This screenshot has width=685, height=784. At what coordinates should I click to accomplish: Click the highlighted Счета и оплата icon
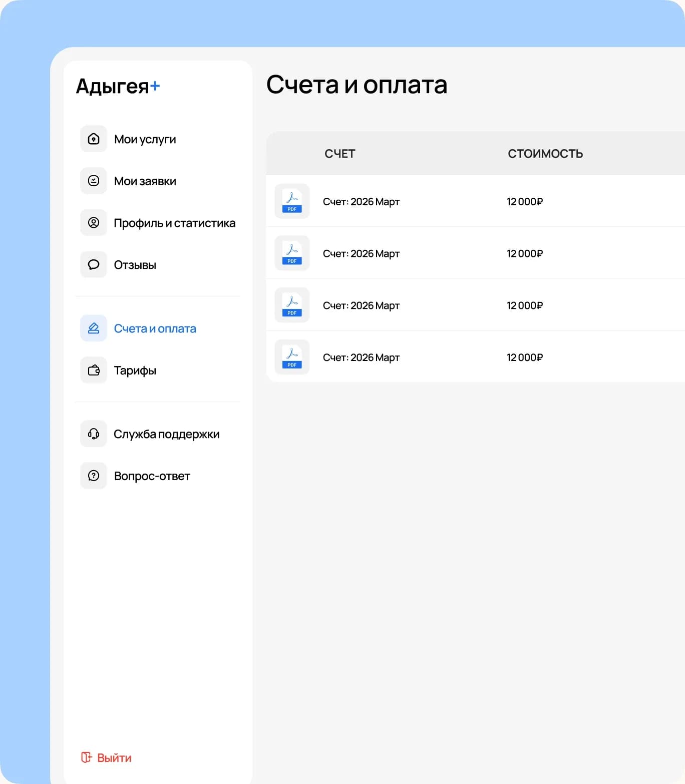point(94,328)
